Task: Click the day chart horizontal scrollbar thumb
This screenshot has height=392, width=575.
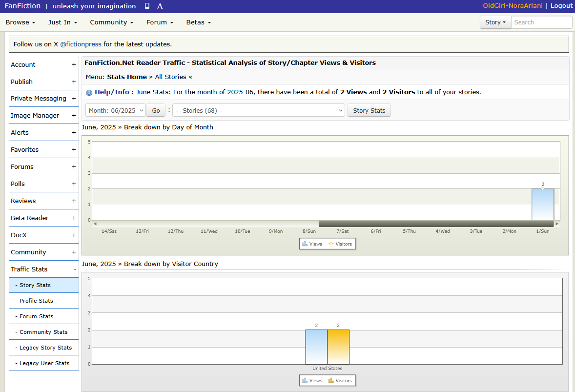Action: [x=436, y=224]
